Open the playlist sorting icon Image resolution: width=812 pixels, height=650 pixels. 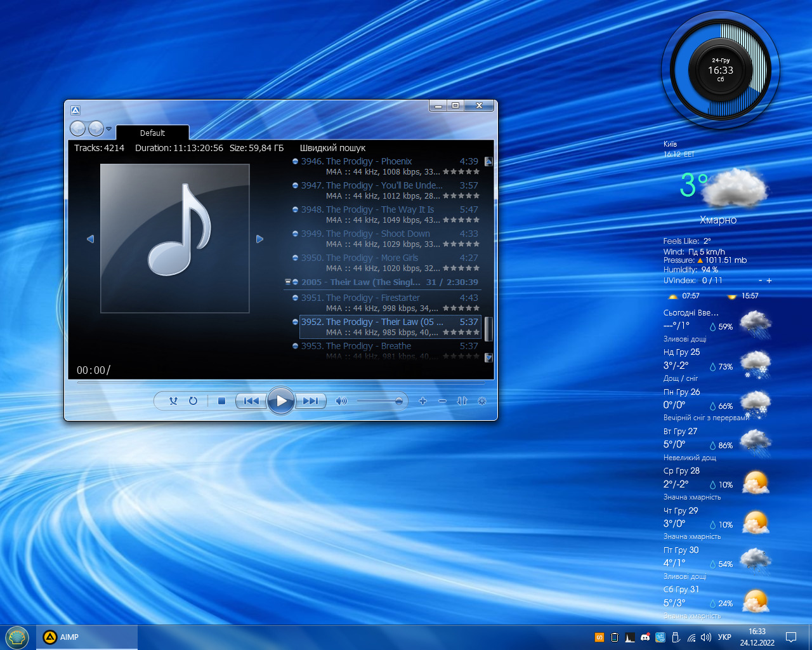coord(462,401)
